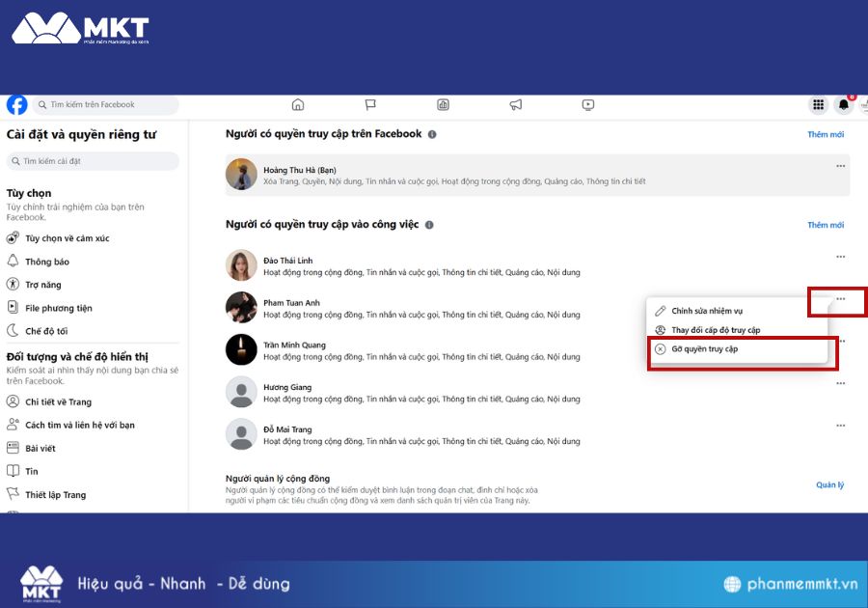This screenshot has width=868, height=608.
Task: Open the Pages flag icon
Action: click(370, 104)
